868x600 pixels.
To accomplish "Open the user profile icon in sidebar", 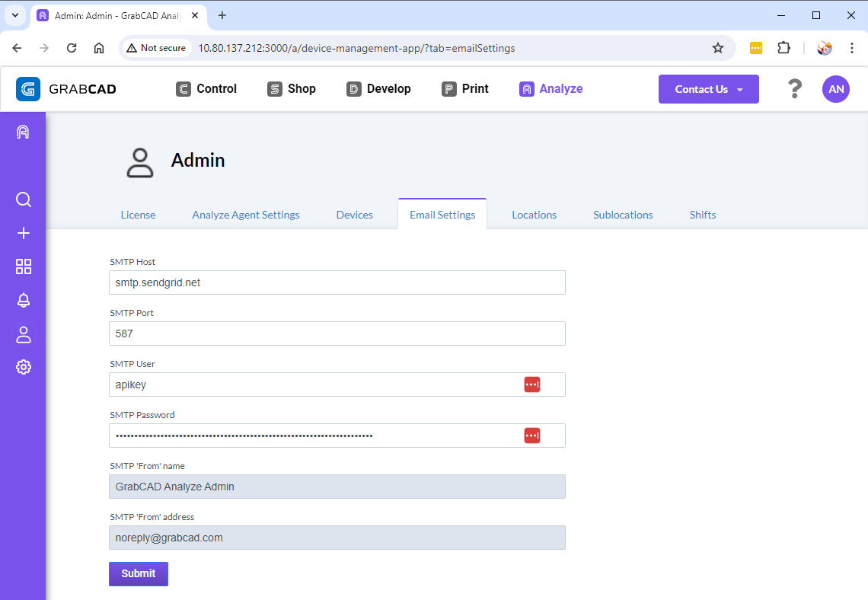I will click(x=24, y=334).
